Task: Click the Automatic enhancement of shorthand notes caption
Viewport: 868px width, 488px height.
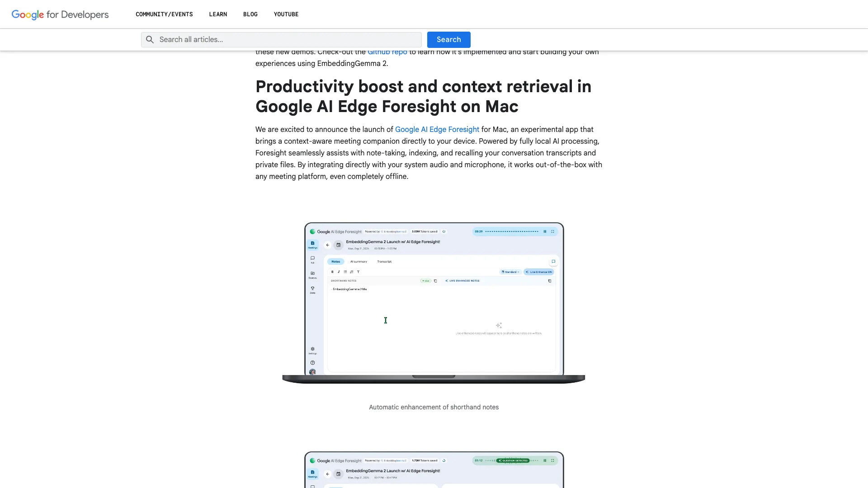Action: [x=434, y=407]
